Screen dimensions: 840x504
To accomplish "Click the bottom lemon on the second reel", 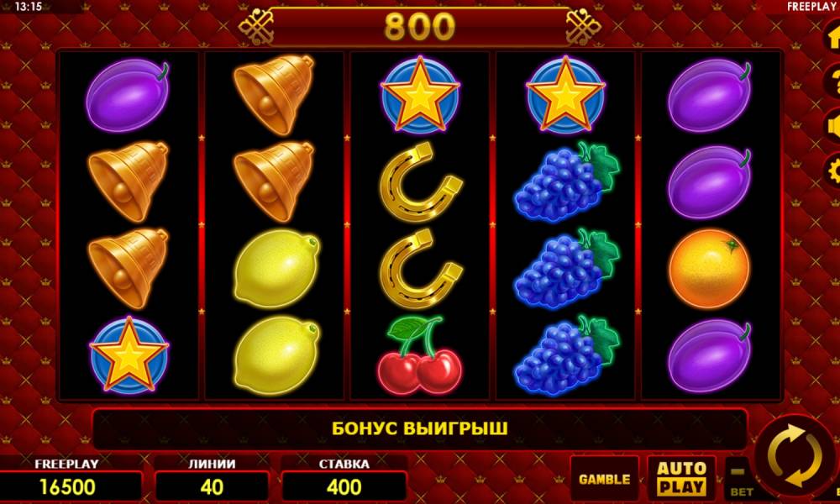I will coord(276,355).
